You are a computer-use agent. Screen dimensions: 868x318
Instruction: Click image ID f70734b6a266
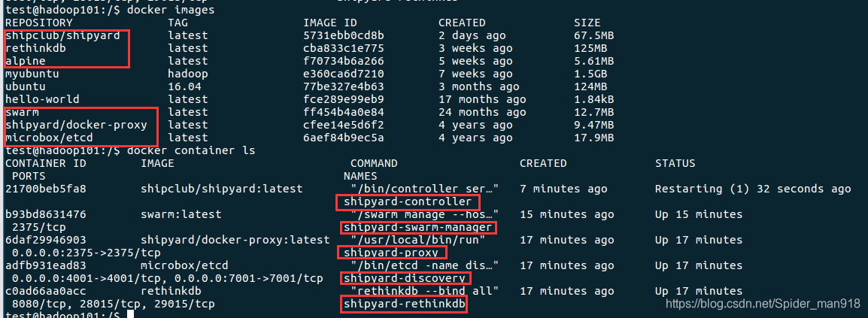(x=344, y=61)
